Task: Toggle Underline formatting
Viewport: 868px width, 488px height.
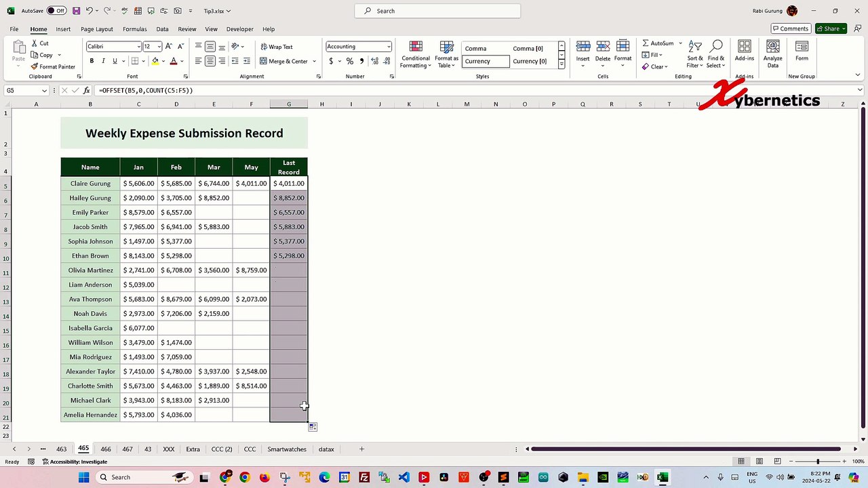Action: 115,61
